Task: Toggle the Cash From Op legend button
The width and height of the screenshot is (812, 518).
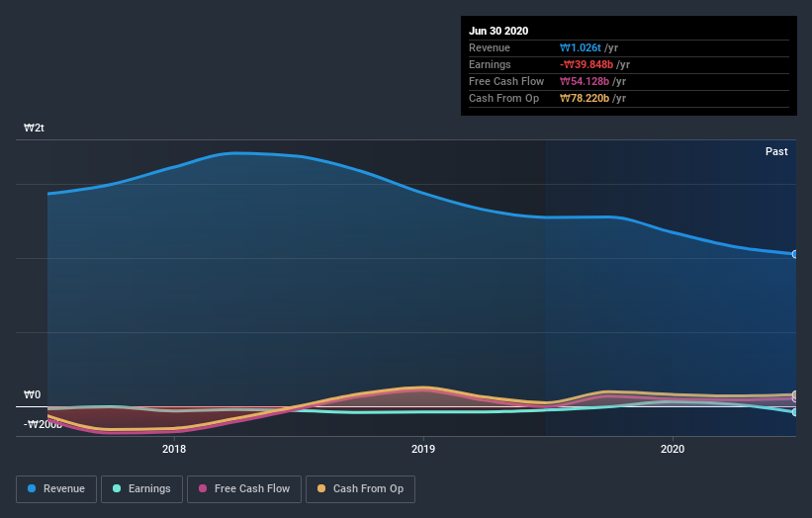Action: pyautogui.click(x=360, y=489)
